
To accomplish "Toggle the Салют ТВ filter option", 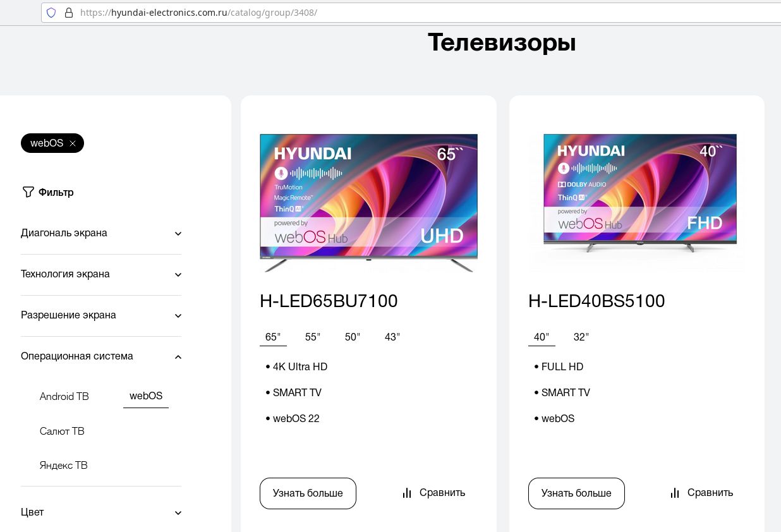I will click(62, 432).
